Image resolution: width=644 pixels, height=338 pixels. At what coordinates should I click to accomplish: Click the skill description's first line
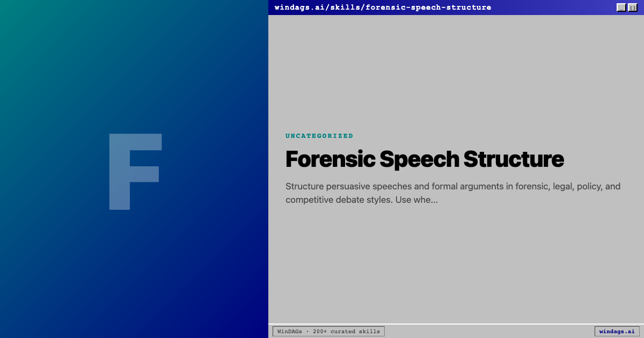pos(452,187)
